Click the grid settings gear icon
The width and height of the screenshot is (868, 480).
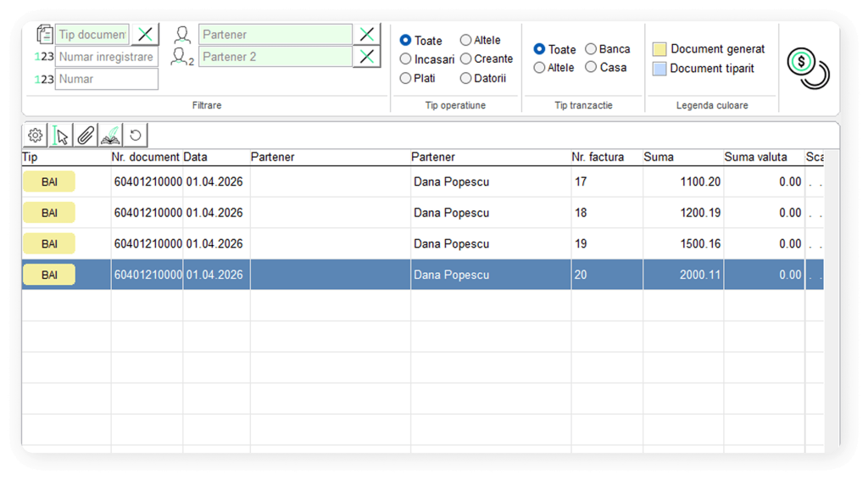click(36, 136)
